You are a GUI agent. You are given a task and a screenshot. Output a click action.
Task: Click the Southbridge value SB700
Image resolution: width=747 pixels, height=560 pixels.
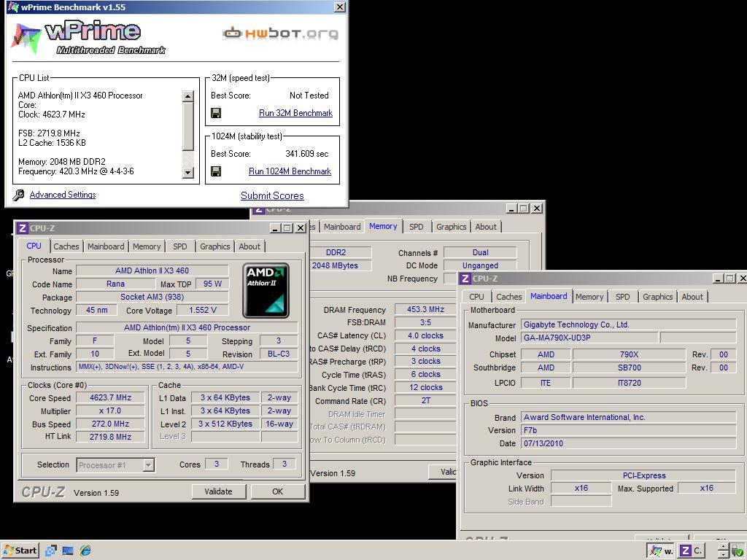click(x=630, y=367)
